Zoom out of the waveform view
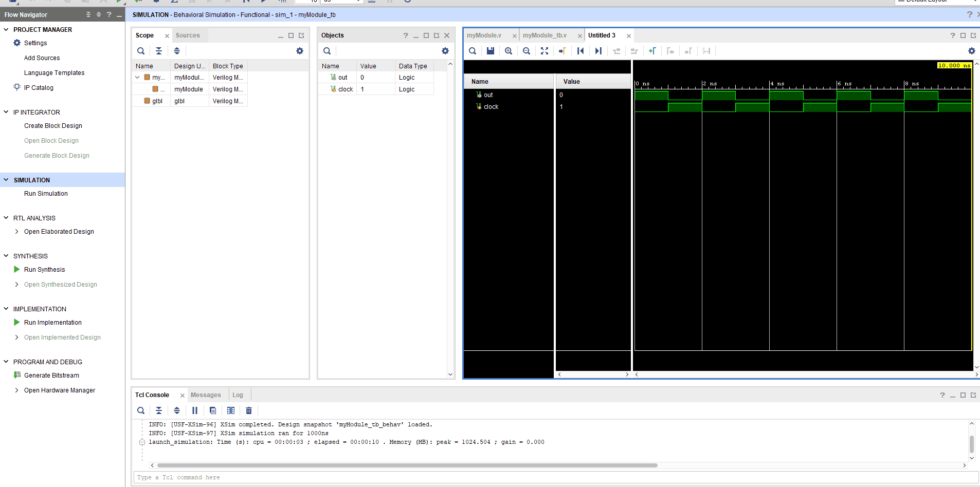The width and height of the screenshot is (980, 487). coord(527,51)
